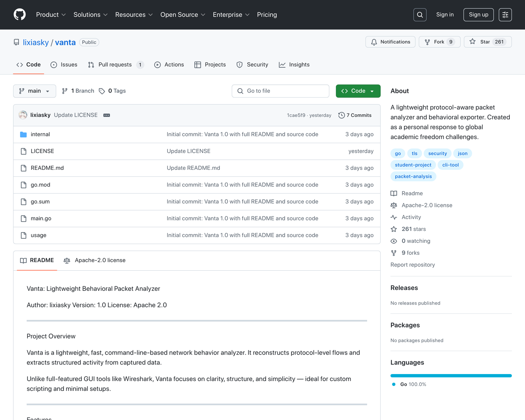
Task: Click the book icon next to Readme
Action: tap(394, 194)
